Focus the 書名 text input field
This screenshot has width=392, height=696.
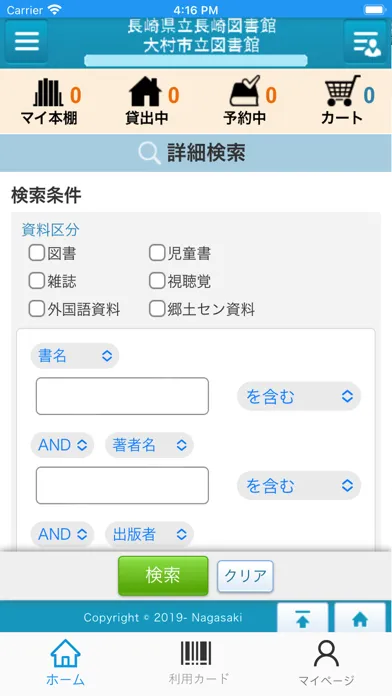(122, 396)
